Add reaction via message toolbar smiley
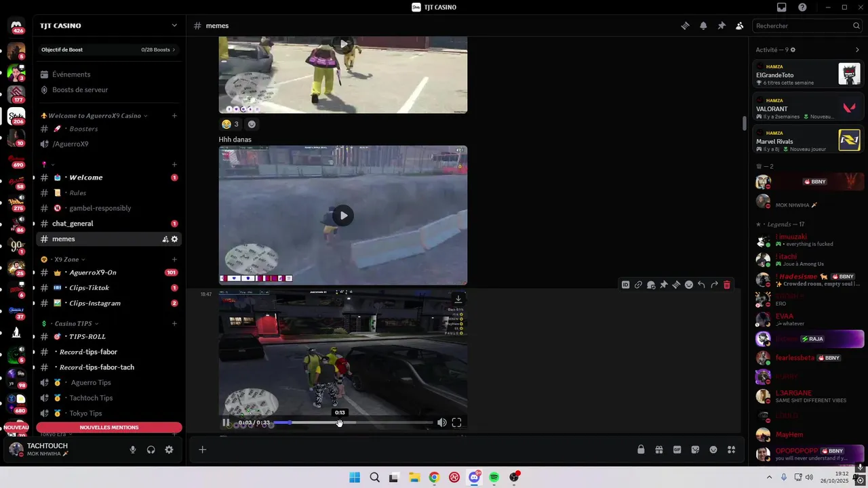This screenshot has width=868, height=488. point(689,285)
